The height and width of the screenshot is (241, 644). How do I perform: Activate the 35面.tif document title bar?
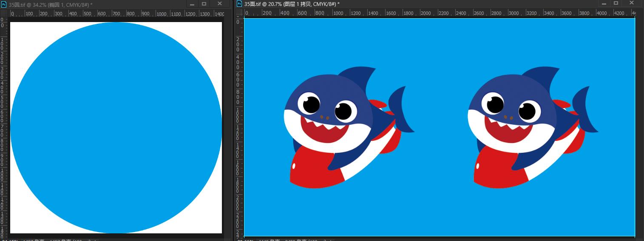[439, 4]
